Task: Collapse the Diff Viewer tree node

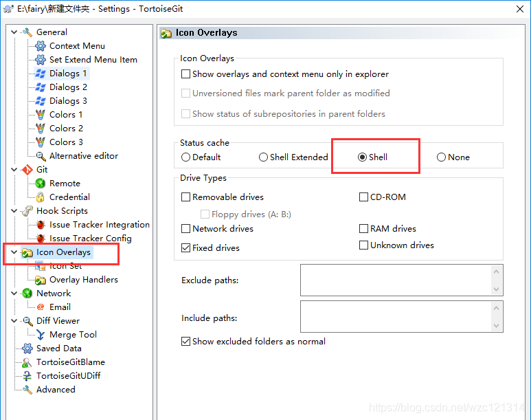Action: (x=14, y=321)
